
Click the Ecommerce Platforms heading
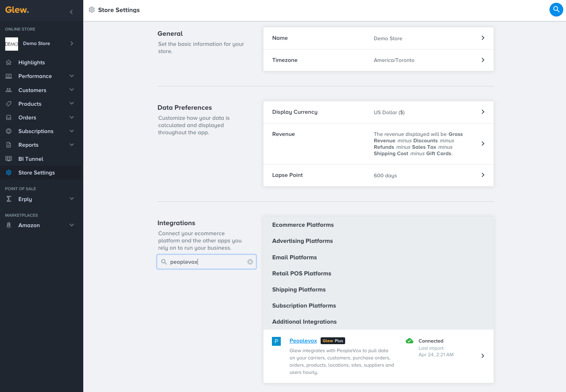click(303, 225)
